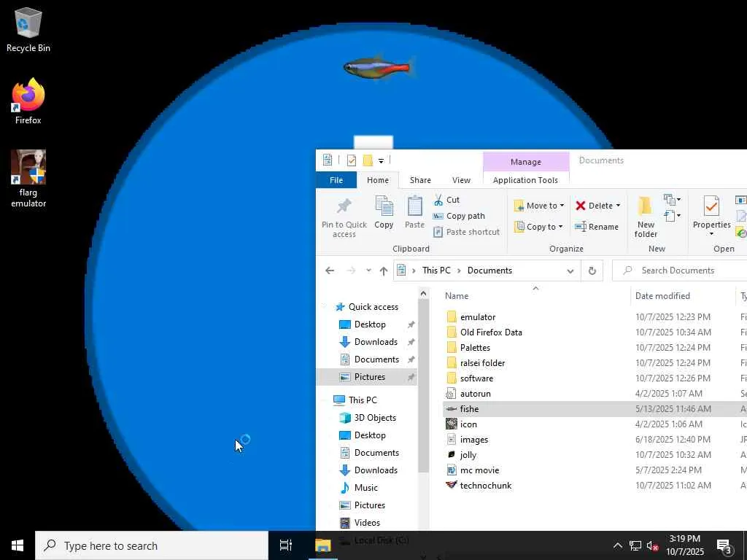The image size is (747, 560).
Task: Click This PC in the address breadcrumb
Action: pos(436,271)
